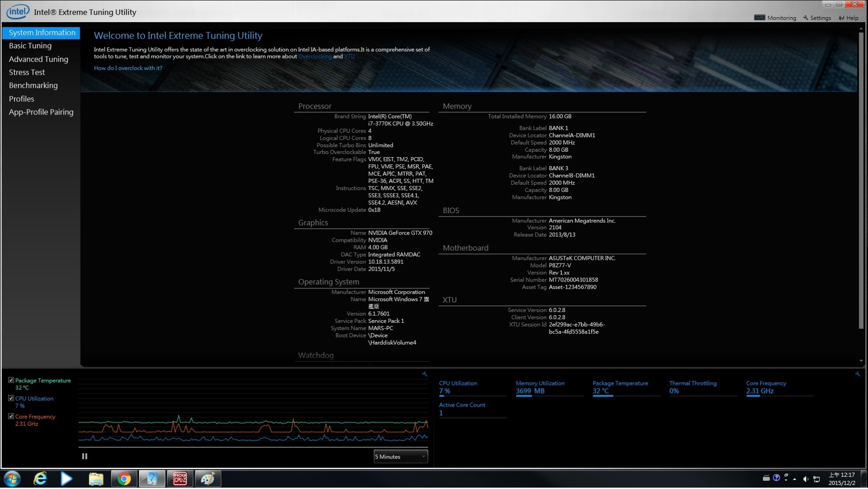This screenshot has width=868, height=489.
Task: Open the volume control tray icon
Action: click(805, 479)
